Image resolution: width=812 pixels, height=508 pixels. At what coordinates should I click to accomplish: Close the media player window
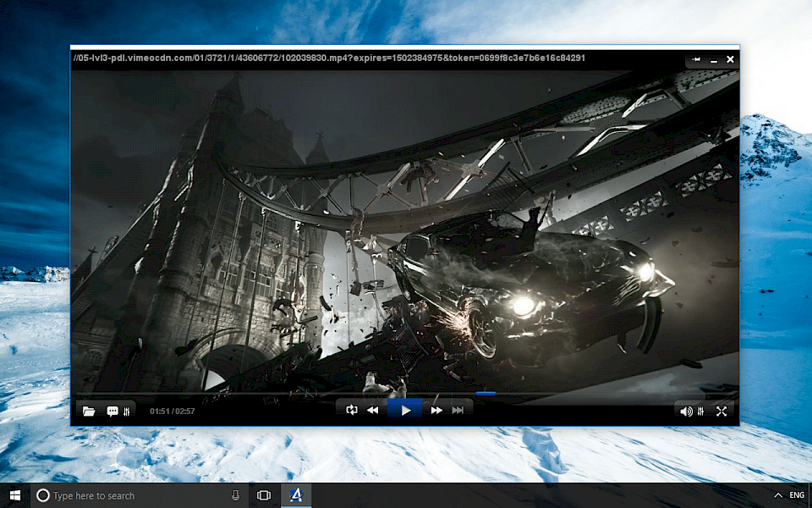coord(730,59)
